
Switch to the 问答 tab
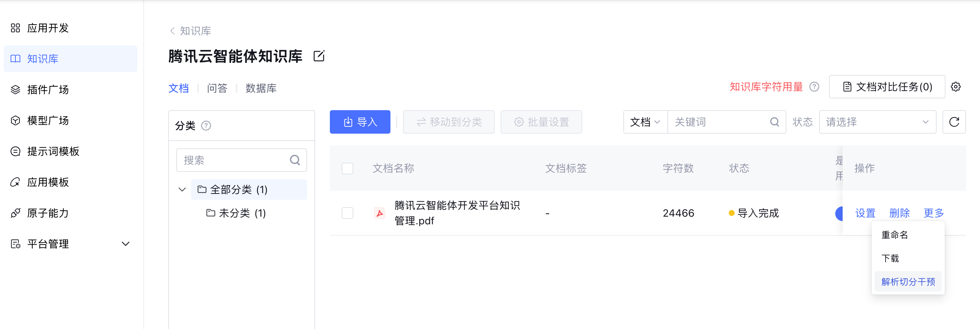click(x=217, y=88)
